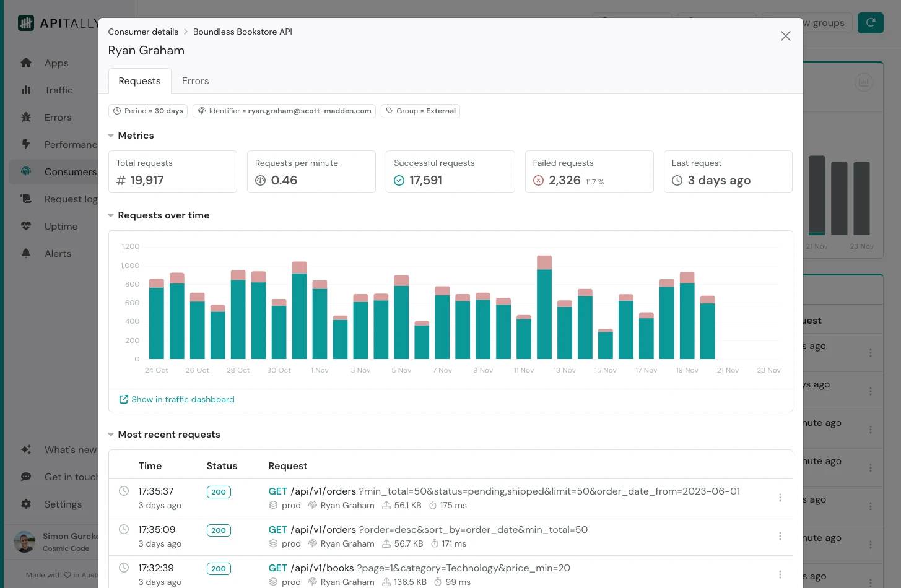The width and height of the screenshot is (901, 588).
Task: Click the Errors bug icon in sidebar
Action: coord(26,118)
